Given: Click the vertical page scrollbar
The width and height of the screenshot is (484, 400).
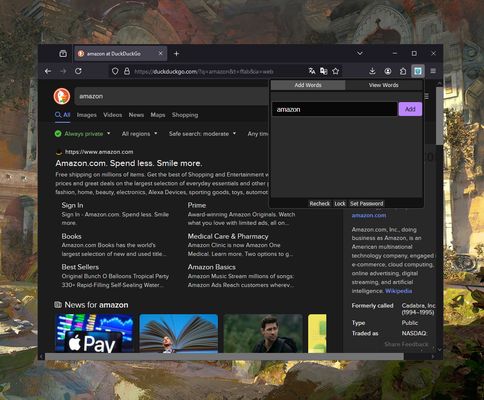Looking at the screenshot, I should pyautogui.click(x=439, y=117).
